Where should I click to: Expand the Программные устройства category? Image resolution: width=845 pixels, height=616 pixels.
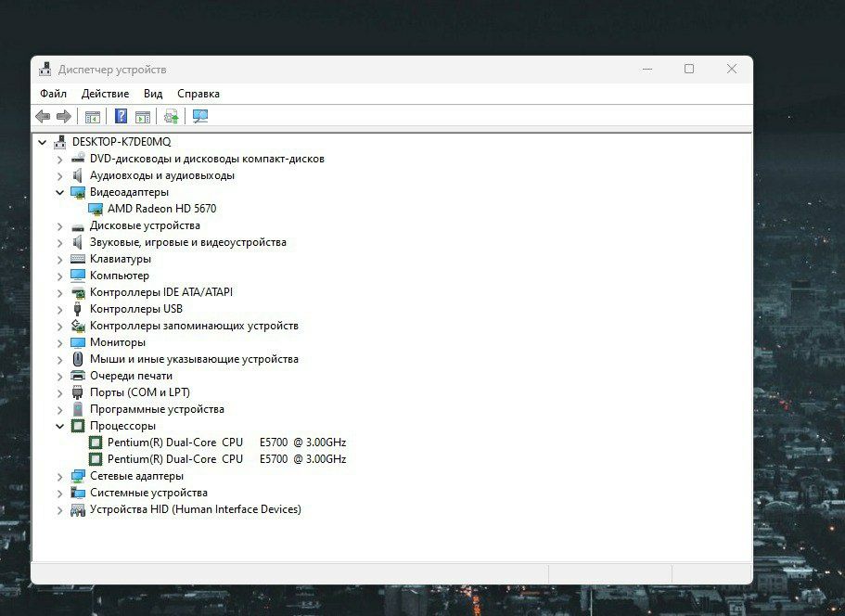[x=59, y=410]
